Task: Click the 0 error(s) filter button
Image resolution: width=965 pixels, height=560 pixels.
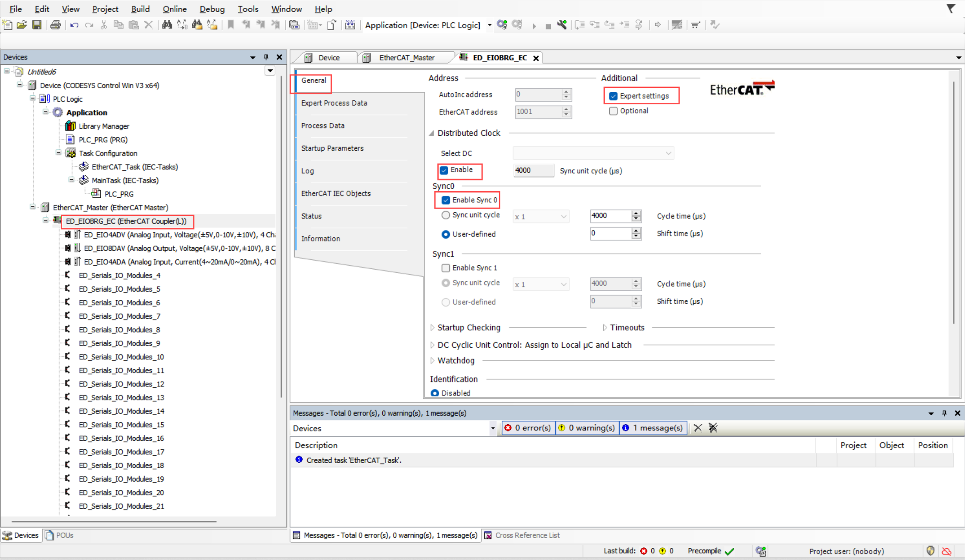Action: (x=528, y=428)
